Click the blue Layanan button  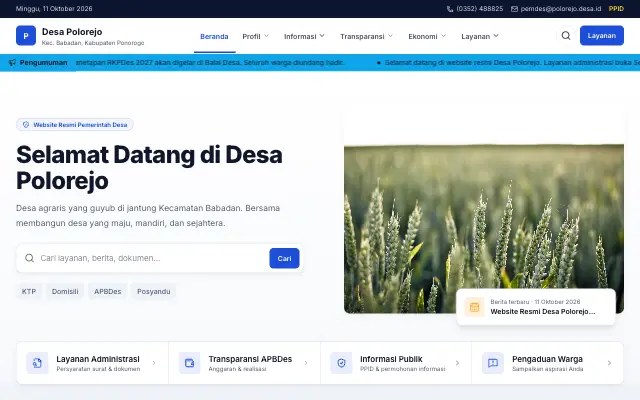point(602,36)
